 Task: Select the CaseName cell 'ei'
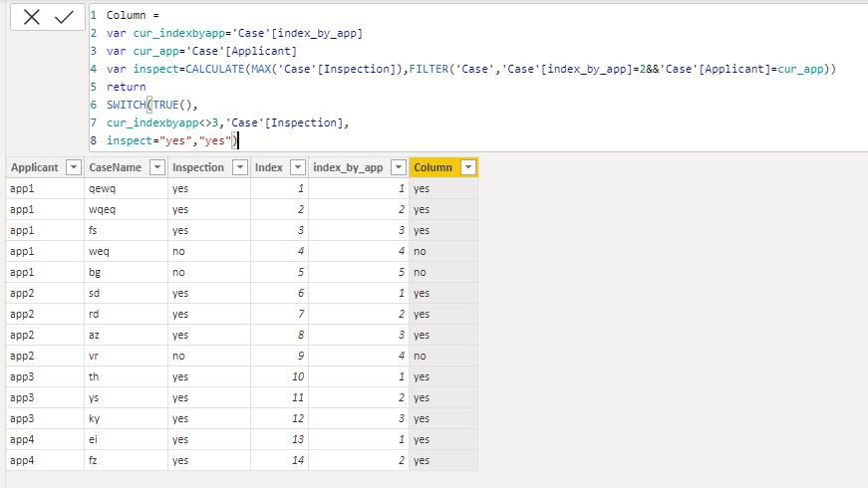coord(127,439)
